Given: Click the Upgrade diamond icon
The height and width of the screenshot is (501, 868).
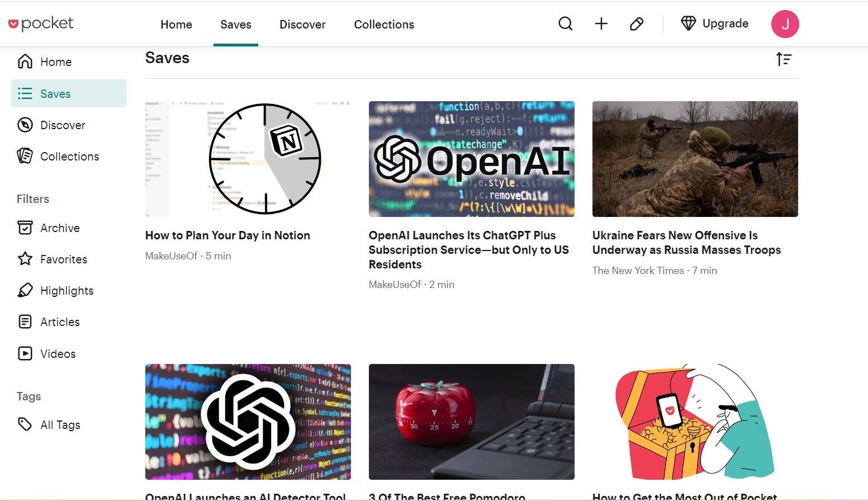Looking at the screenshot, I should point(688,23).
